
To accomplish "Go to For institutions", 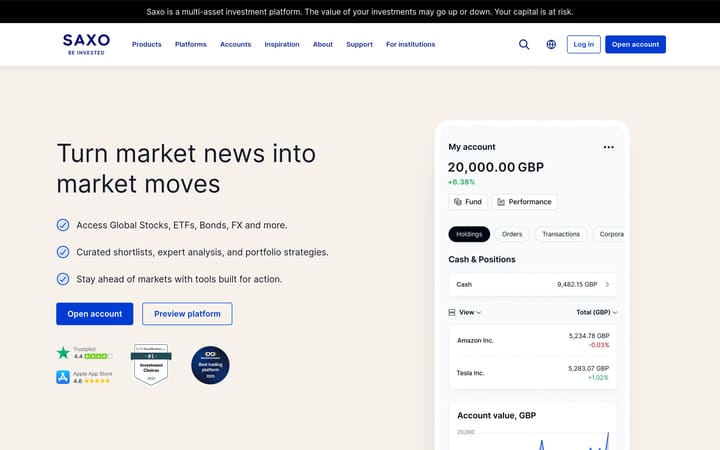I will (x=411, y=45).
